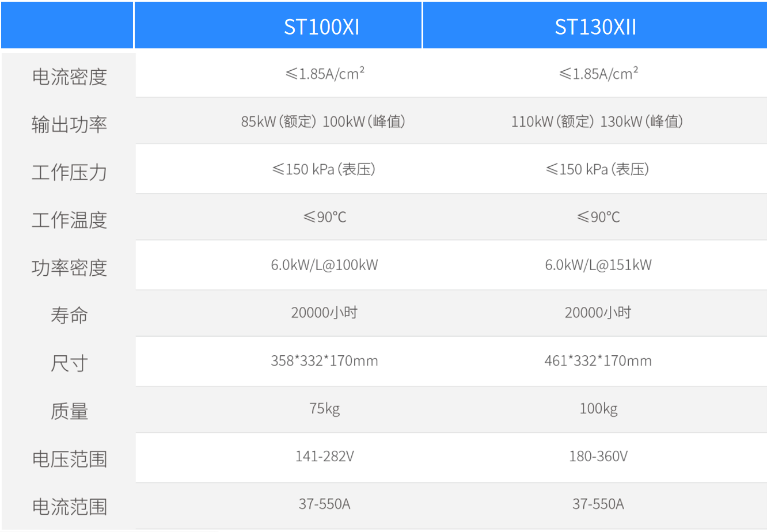Click the 110kW(额定) 130kW(峰值) cell
The width and height of the screenshot is (767, 532).
coord(597,121)
